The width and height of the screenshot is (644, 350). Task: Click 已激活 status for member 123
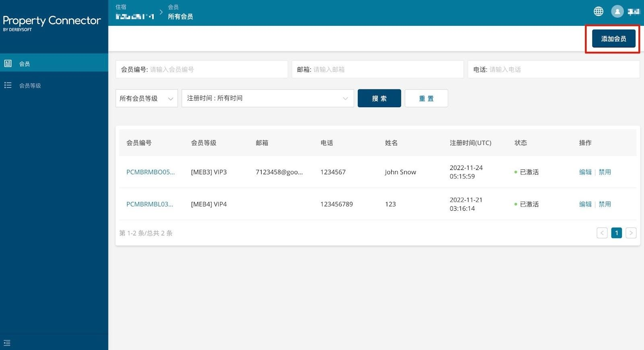click(x=526, y=204)
